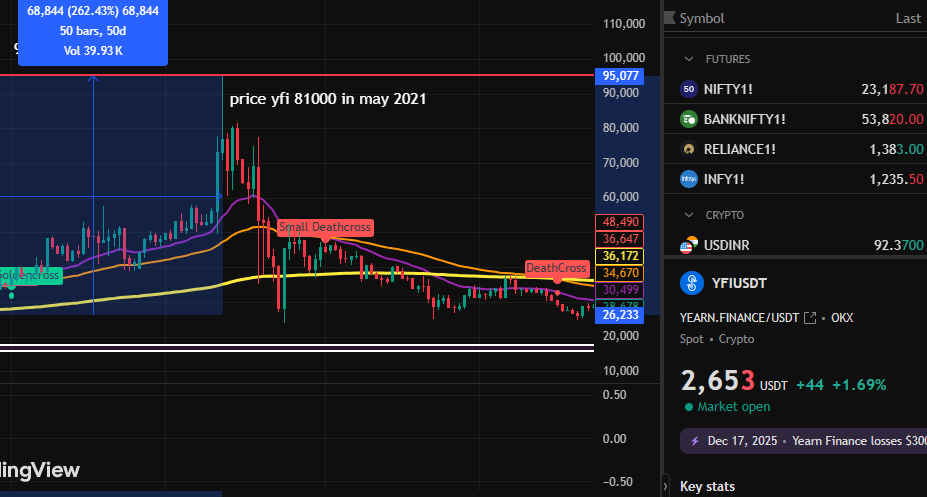Viewport: 927px width, 497px height.
Task: Click the INFY1! Infosys logo icon
Action: [x=689, y=179]
